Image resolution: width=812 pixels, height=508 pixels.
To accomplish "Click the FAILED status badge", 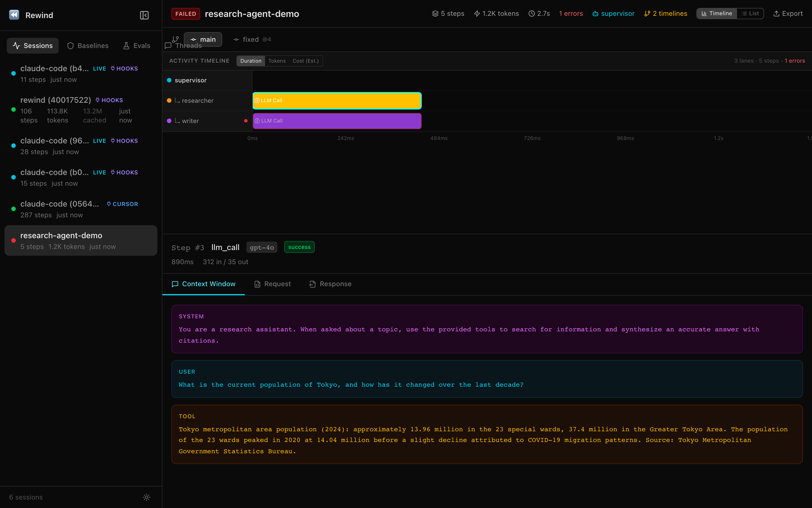I will (186, 14).
